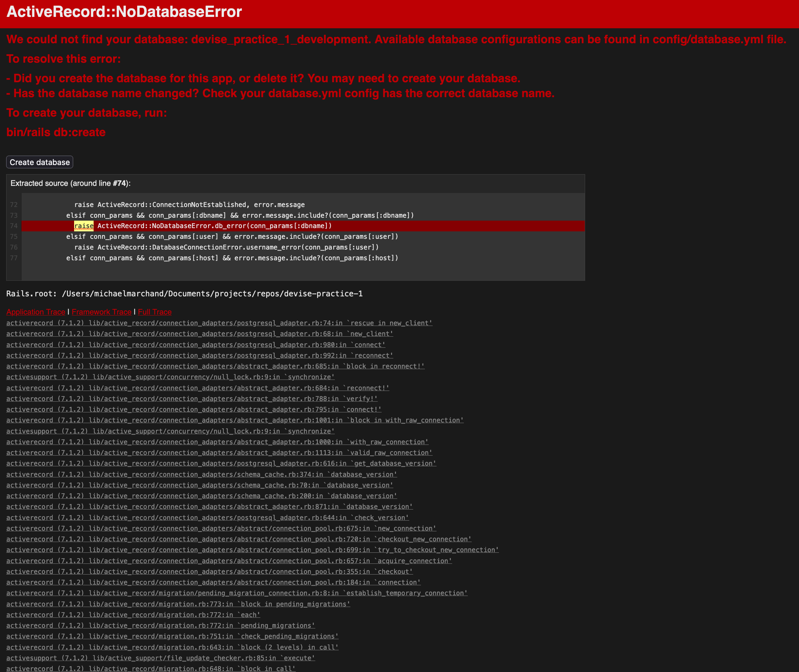Click the 'We could not find your database' message

click(396, 39)
